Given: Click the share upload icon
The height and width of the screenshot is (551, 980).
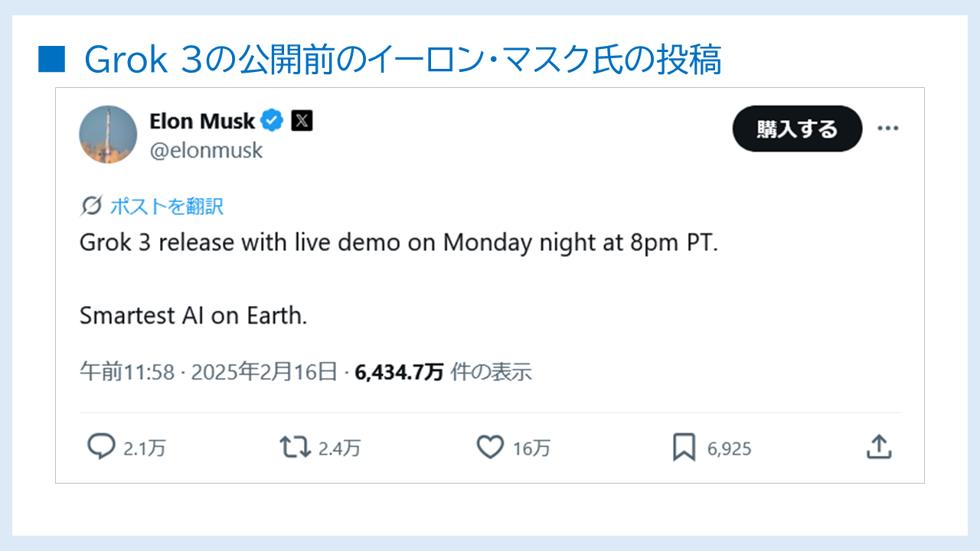Looking at the screenshot, I should point(879,447).
